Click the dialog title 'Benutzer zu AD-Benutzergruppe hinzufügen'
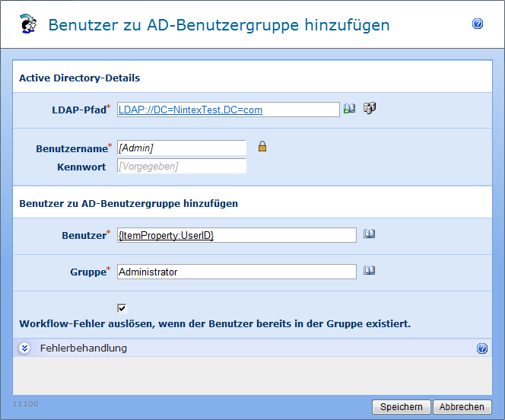 (219, 25)
